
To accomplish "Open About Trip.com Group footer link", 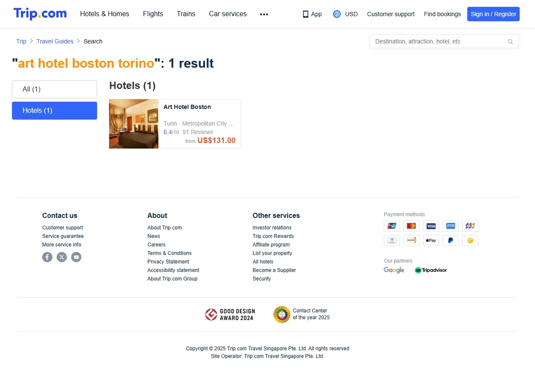I will click(x=173, y=279).
